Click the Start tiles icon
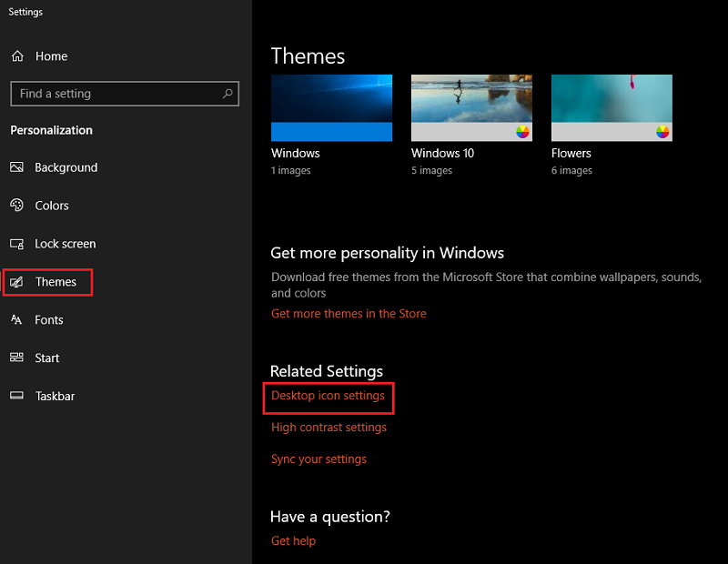This screenshot has height=564, width=728. 16,358
